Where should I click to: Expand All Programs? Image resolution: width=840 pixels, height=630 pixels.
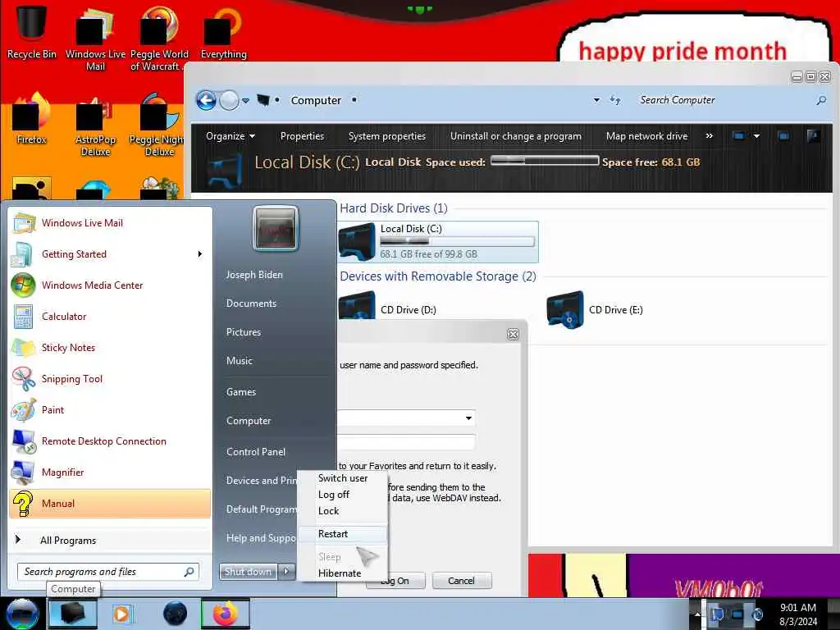coord(111,540)
